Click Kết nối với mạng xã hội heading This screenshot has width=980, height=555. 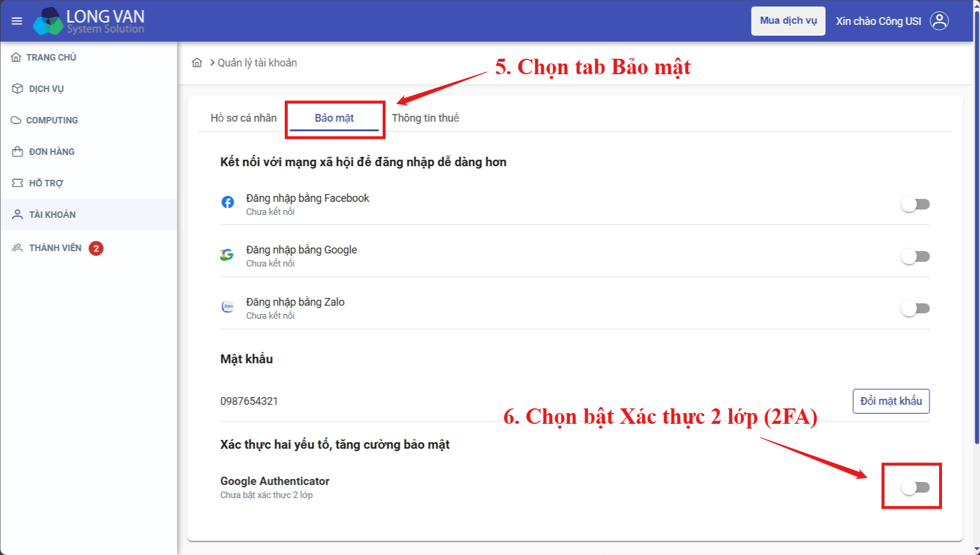(x=364, y=162)
